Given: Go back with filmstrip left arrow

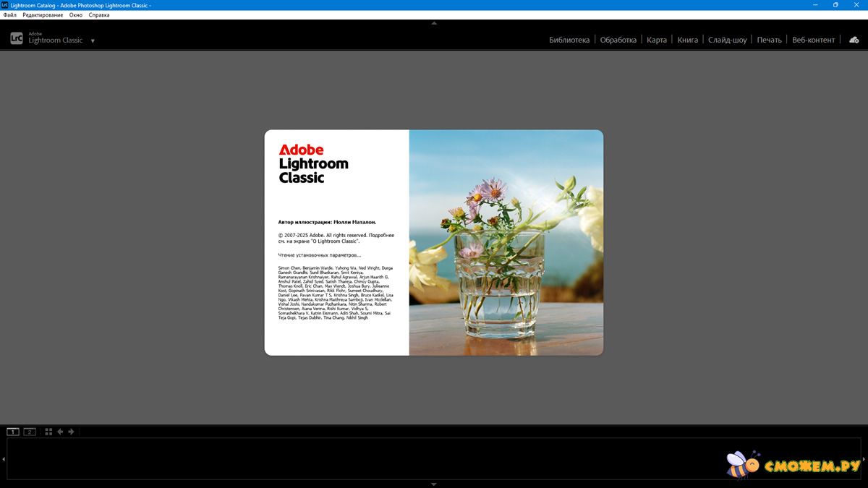Looking at the screenshot, I should coord(60,432).
